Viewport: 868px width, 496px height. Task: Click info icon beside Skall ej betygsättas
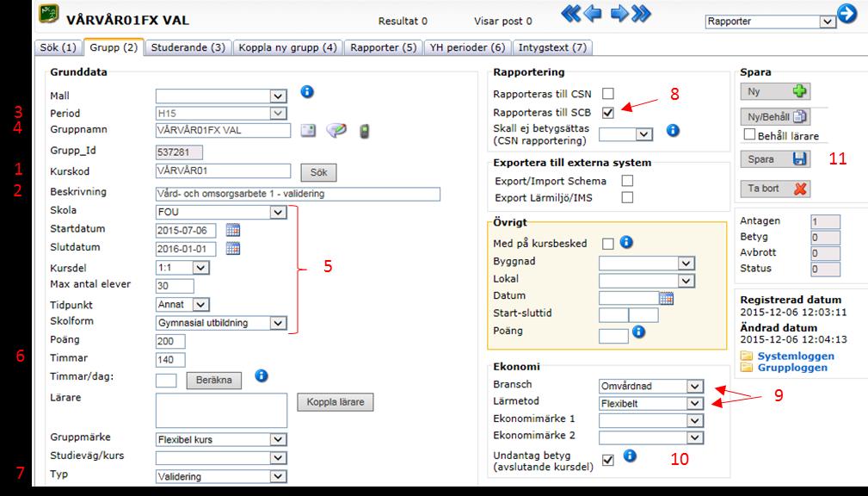[673, 131]
